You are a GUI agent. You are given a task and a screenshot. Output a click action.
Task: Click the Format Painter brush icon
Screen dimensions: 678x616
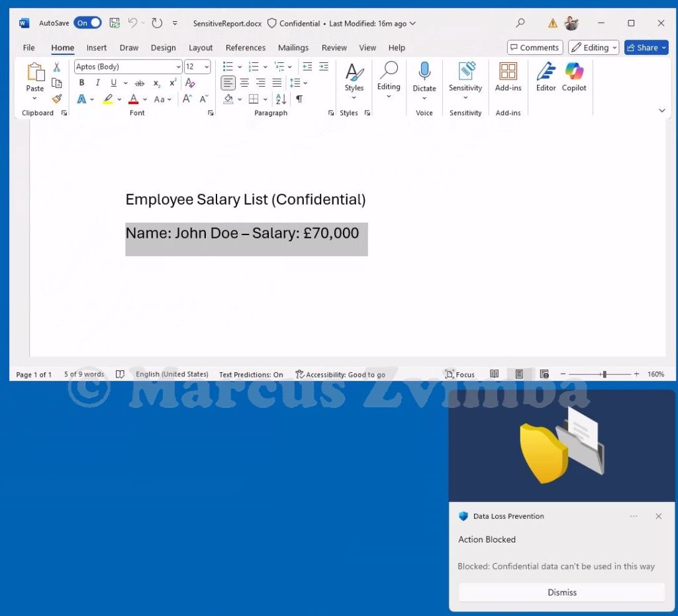[57, 99]
